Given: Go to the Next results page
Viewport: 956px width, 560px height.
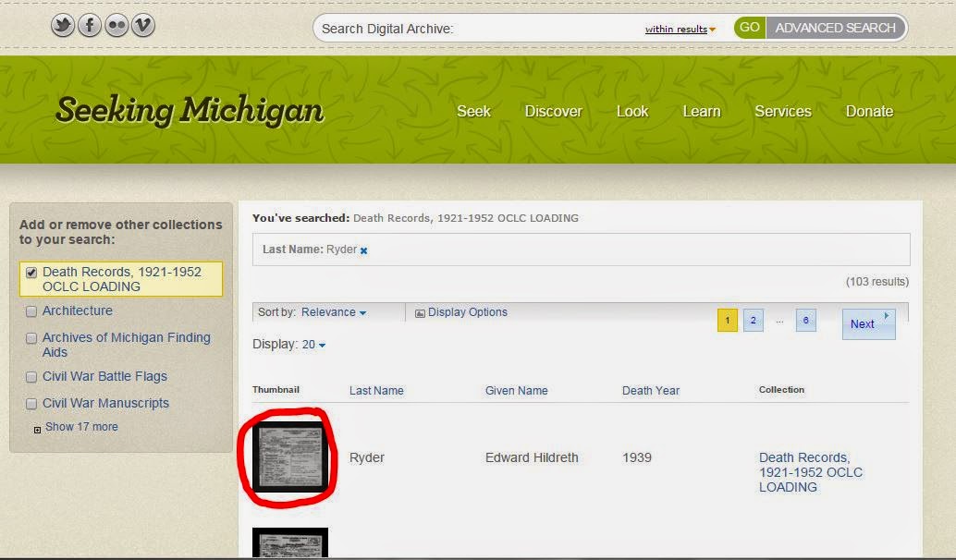Looking at the screenshot, I should [x=868, y=323].
